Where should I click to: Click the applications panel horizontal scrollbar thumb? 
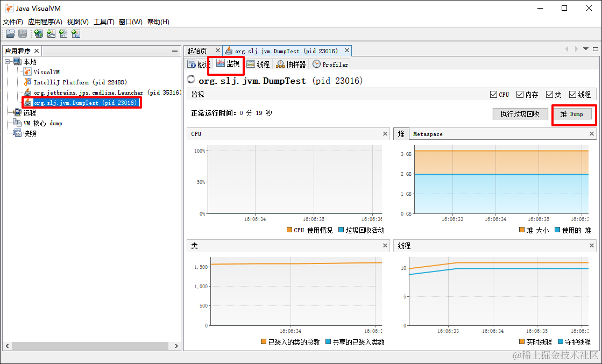[x=90, y=346]
